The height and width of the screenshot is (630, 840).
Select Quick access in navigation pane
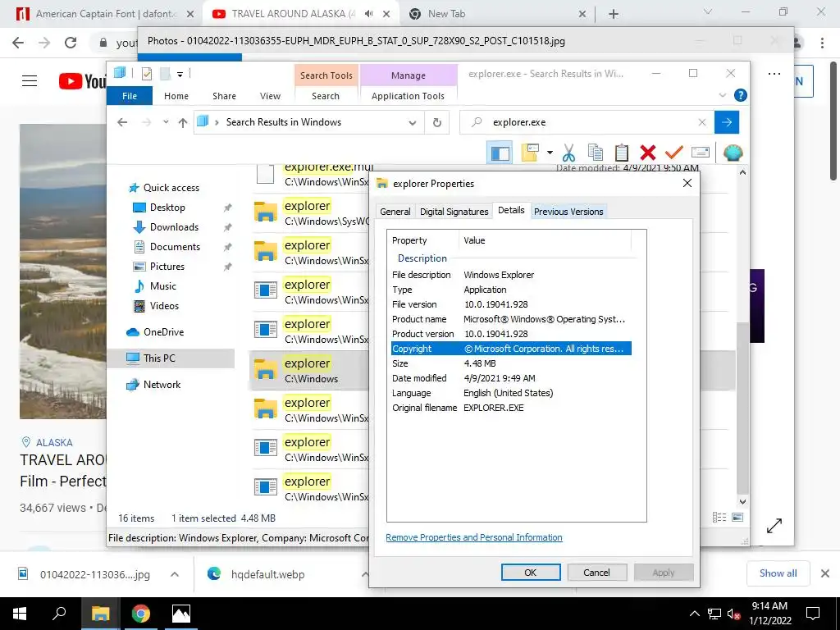click(171, 188)
